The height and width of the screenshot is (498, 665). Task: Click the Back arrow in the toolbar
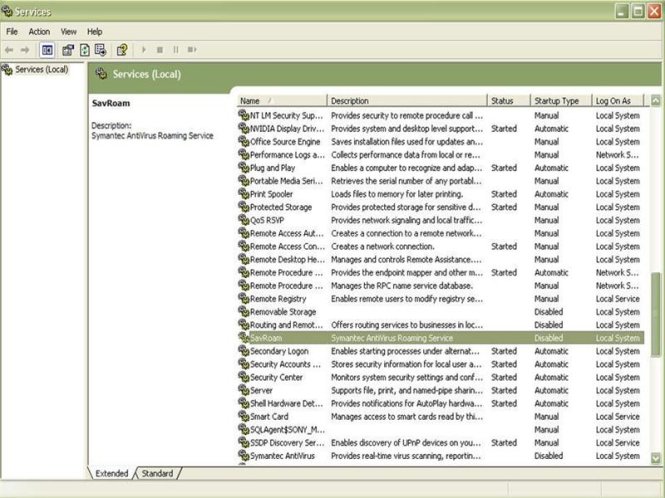tap(9, 50)
